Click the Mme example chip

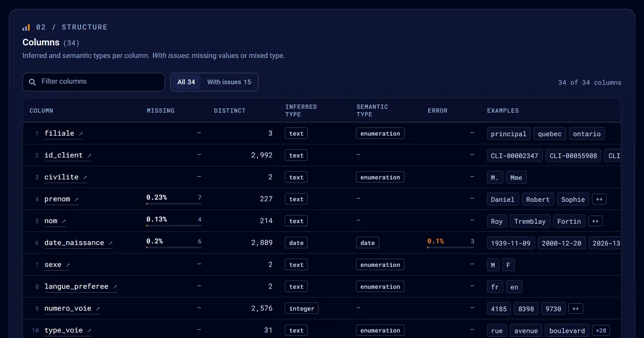(x=516, y=178)
